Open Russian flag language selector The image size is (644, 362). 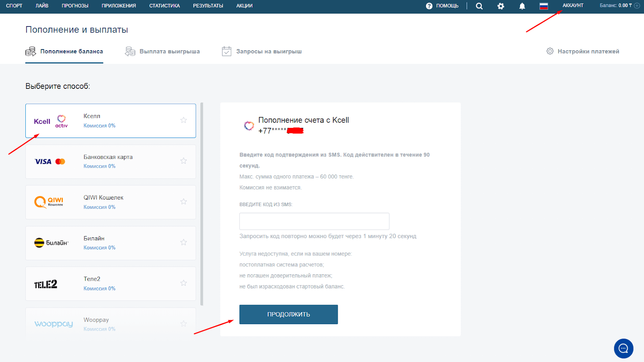coord(544,6)
